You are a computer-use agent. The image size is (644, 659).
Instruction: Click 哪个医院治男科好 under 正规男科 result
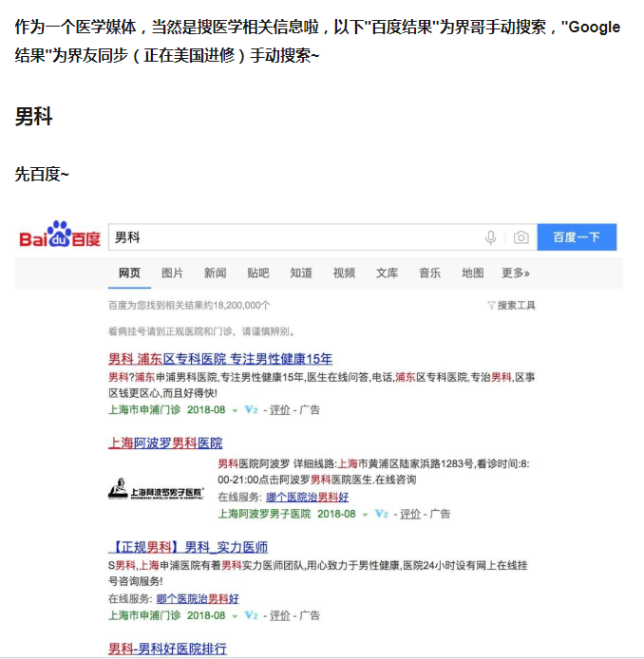pyautogui.click(x=198, y=598)
